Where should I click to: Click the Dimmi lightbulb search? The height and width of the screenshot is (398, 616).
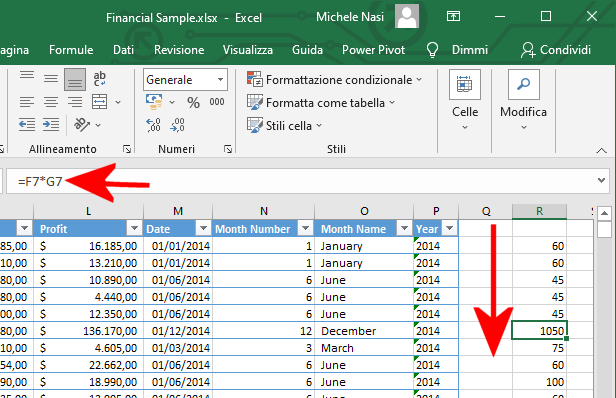(457, 50)
